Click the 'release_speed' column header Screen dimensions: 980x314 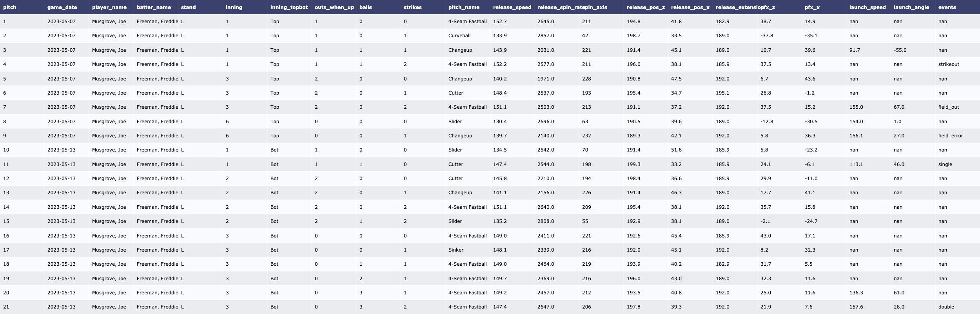(512, 7)
